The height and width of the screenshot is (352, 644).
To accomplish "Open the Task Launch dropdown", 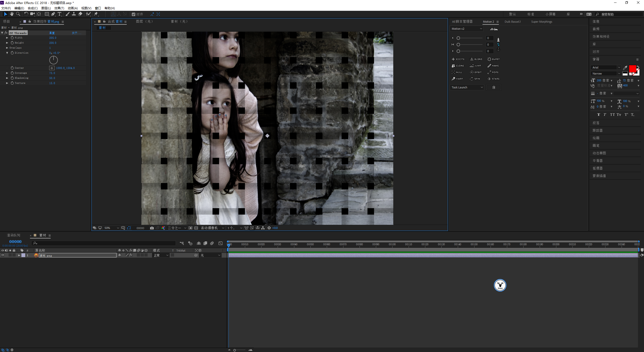I will tap(467, 87).
